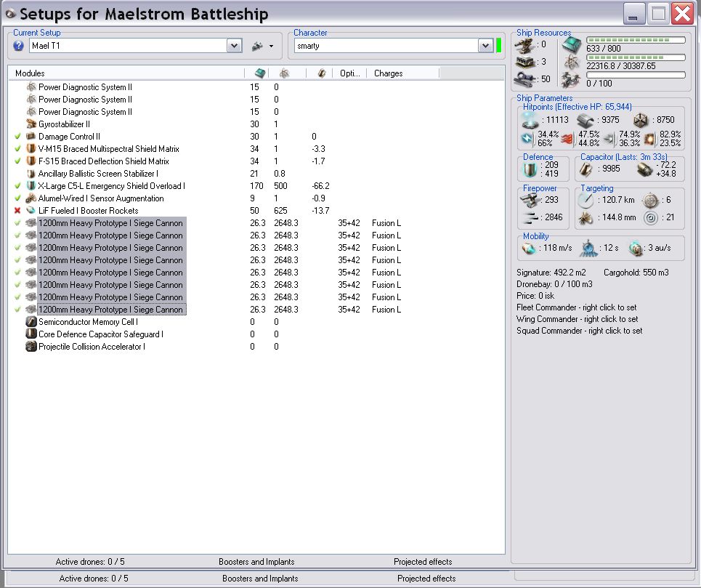The height and width of the screenshot is (588, 701).
Task: Enable LiF Fueled I Booster Rockets via red X
Action: (17, 211)
